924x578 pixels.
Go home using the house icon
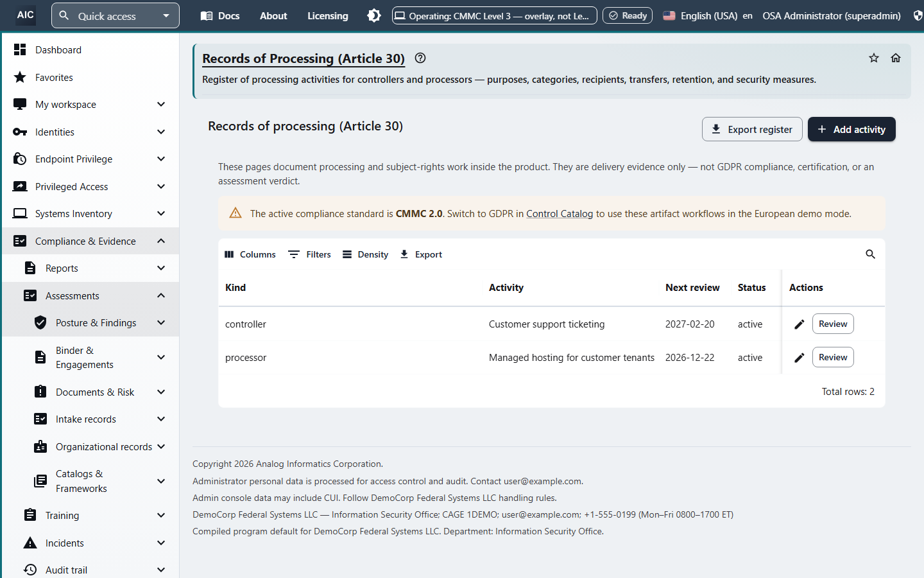(x=896, y=58)
